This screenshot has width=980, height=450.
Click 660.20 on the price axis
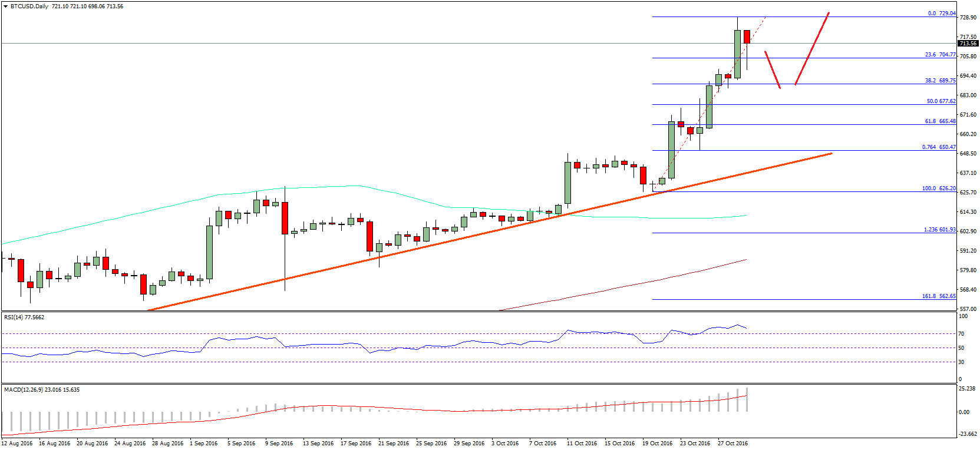coord(968,134)
